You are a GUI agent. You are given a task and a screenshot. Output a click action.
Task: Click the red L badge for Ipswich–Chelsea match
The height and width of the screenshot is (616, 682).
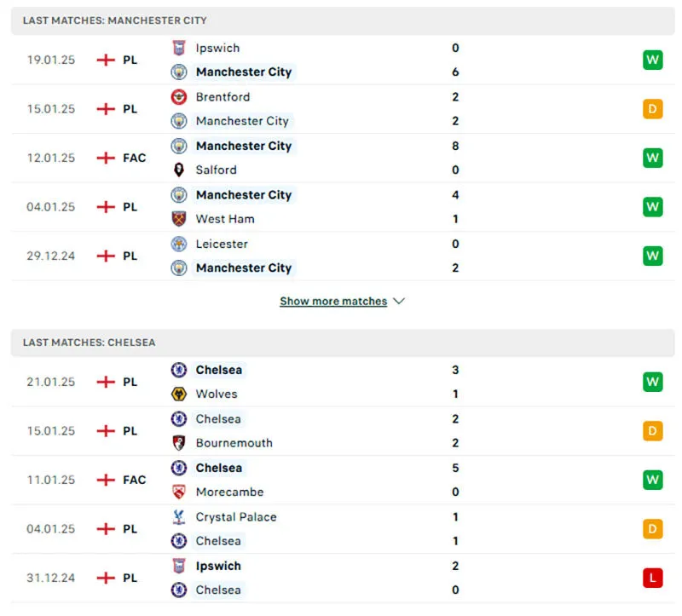point(653,578)
